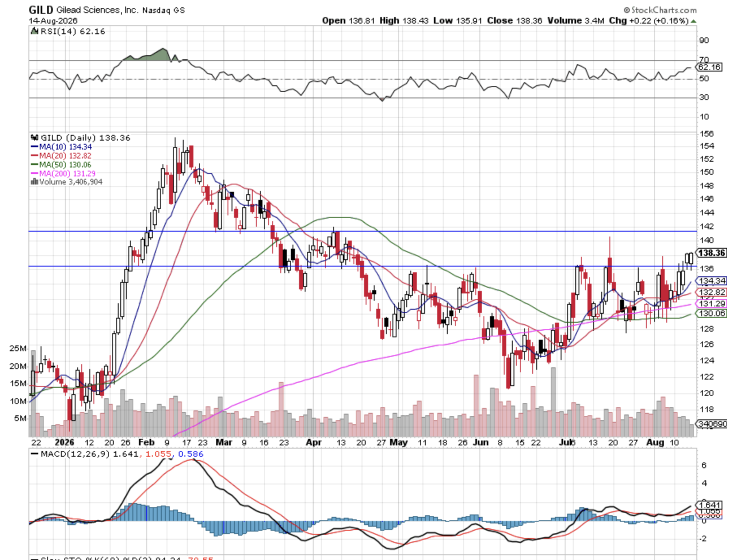Click the Apr label on the date axis
This screenshot has height=560, width=737.
314,442
